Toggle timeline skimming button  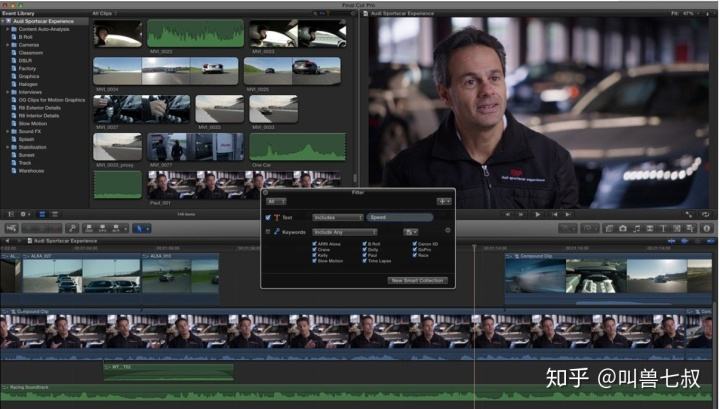click(671, 241)
